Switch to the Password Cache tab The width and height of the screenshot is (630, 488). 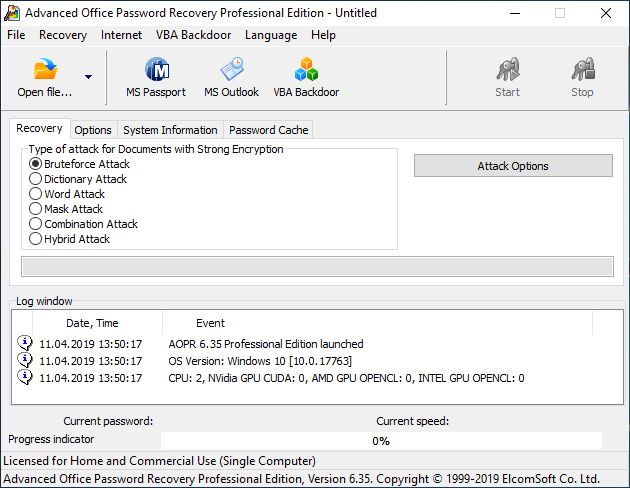coord(269,130)
